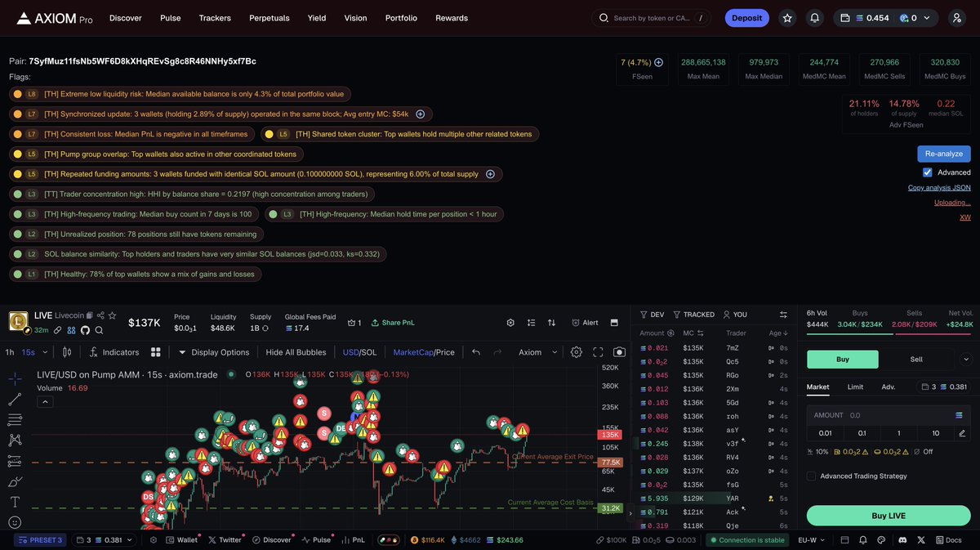The width and height of the screenshot is (980, 550).
Task: Open user profile icon in top bar
Action: pos(956,18)
